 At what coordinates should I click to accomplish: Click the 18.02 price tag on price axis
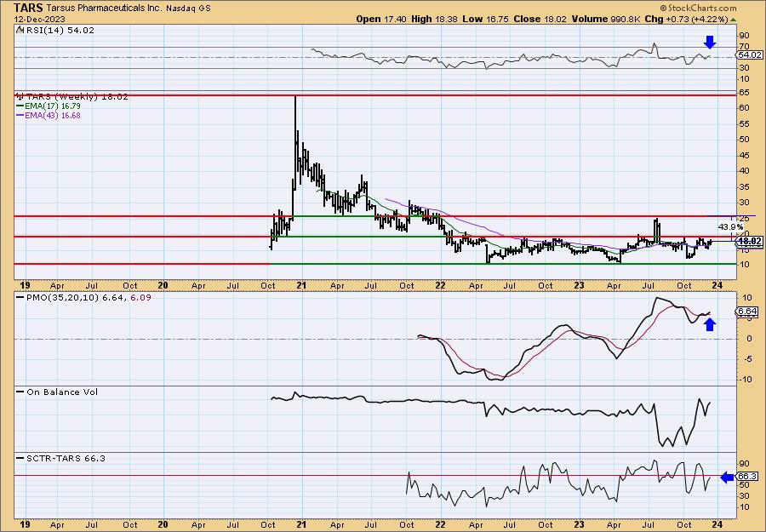pyautogui.click(x=750, y=242)
